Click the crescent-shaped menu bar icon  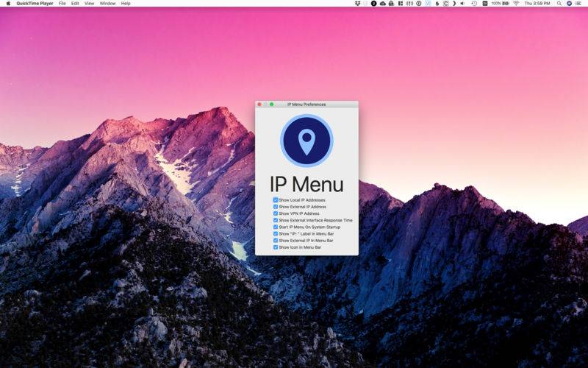pyautogui.click(x=454, y=4)
